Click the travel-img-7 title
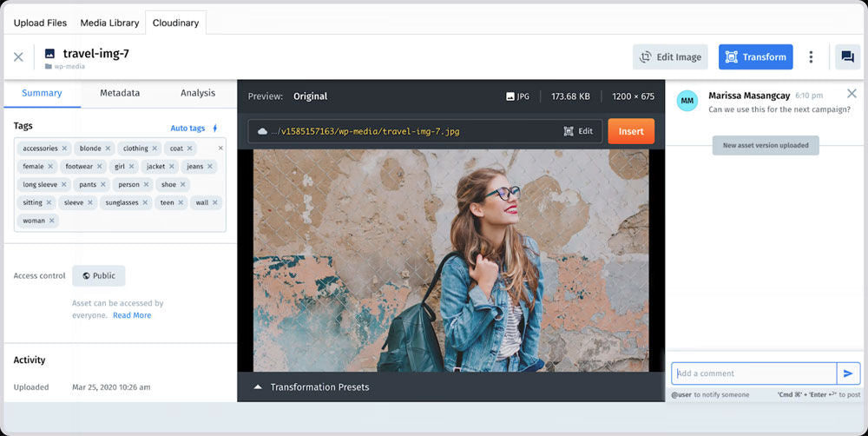The image size is (868, 436). point(95,53)
